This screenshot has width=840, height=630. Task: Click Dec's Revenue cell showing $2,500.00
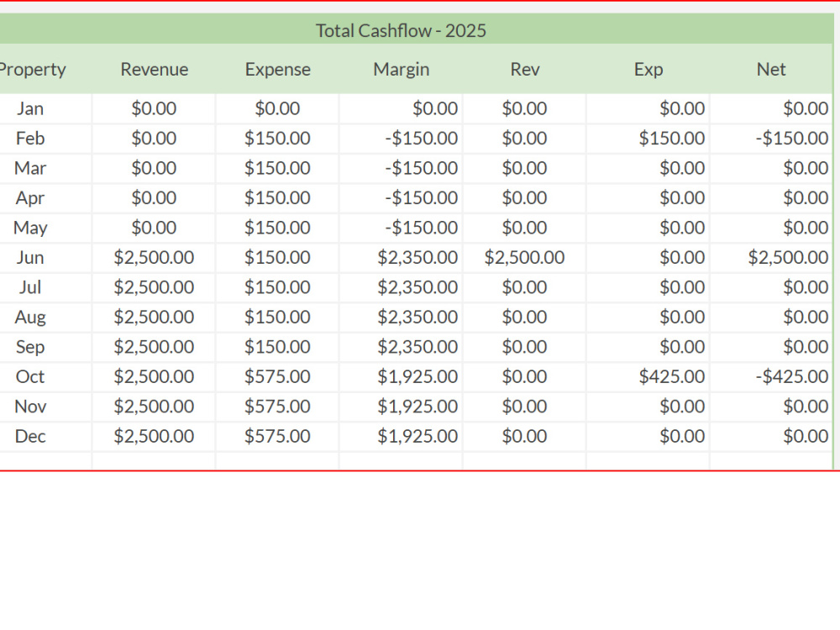[155, 437]
